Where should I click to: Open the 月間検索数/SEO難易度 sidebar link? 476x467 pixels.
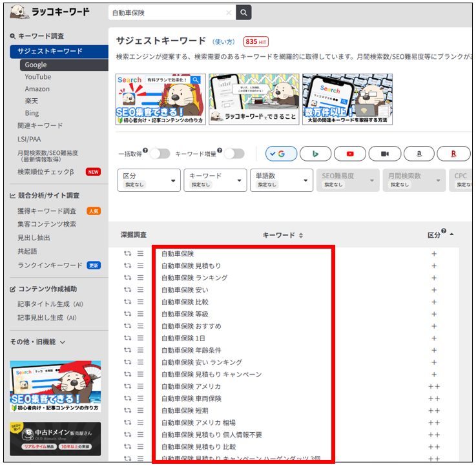coord(48,156)
